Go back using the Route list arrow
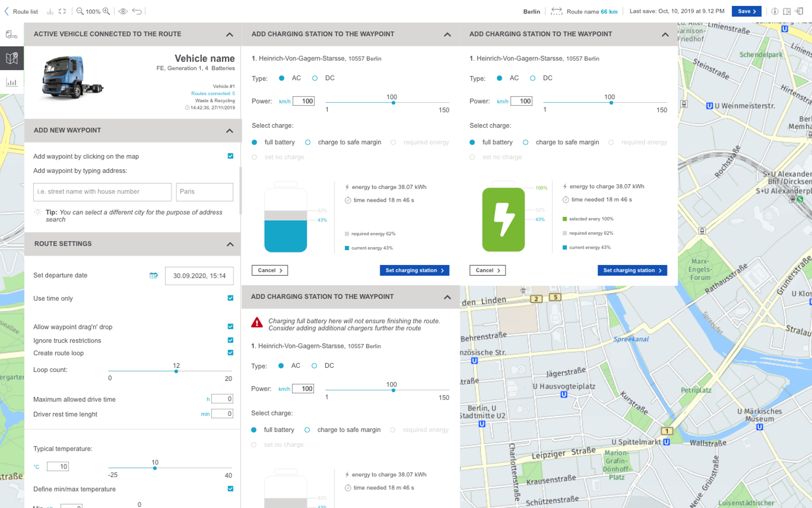The width and height of the screenshot is (812, 508). tap(6, 12)
